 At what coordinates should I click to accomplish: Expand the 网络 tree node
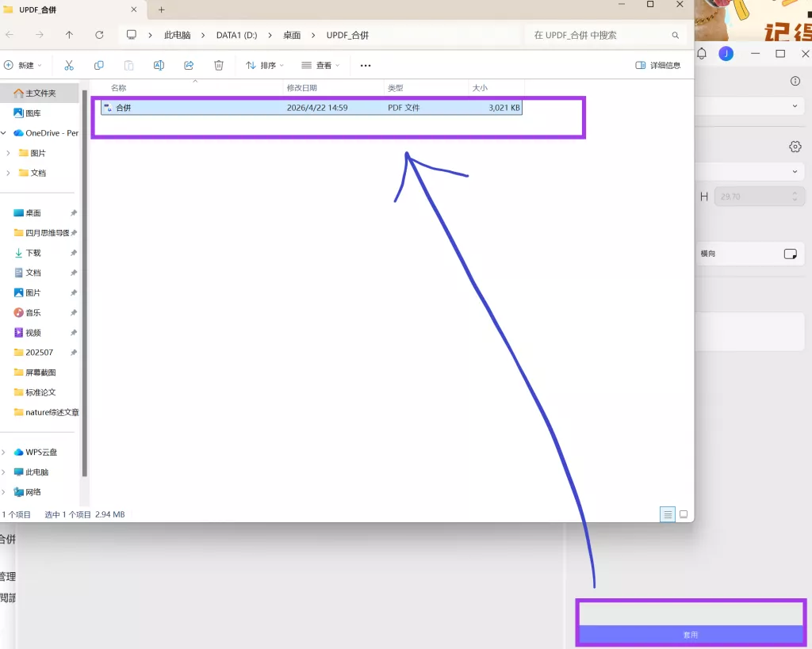point(4,491)
